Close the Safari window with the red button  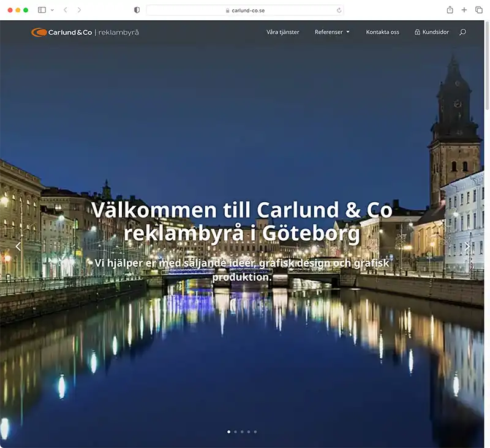(10, 10)
